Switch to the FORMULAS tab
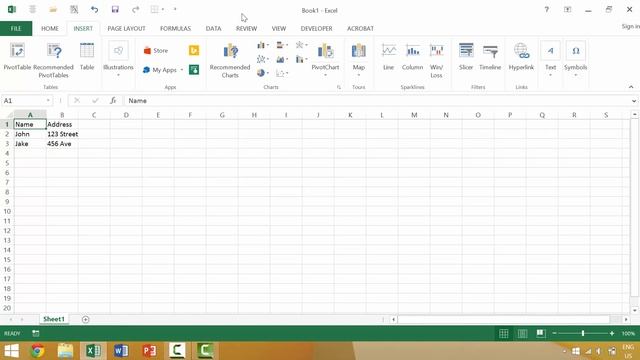 click(x=176, y=29)
